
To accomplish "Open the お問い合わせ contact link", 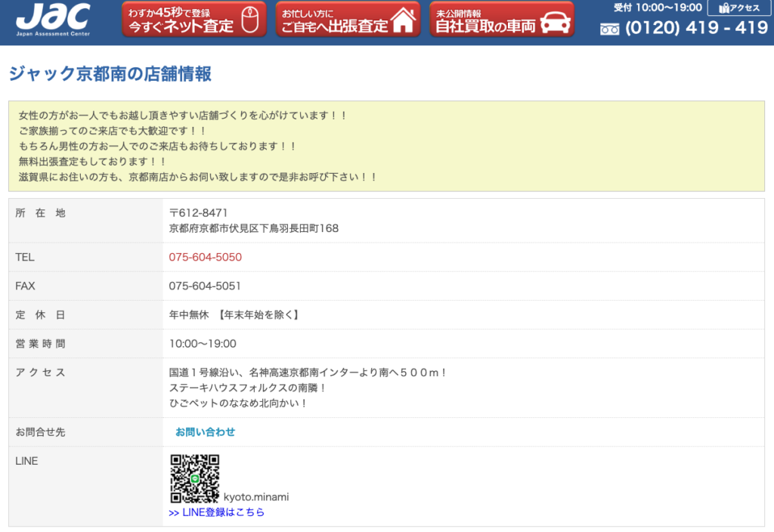I will (x=205, y=432).
